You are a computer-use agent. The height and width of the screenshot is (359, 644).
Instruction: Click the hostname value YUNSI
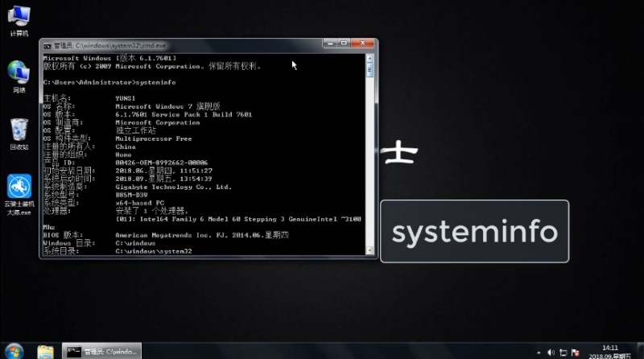[126, 98]
